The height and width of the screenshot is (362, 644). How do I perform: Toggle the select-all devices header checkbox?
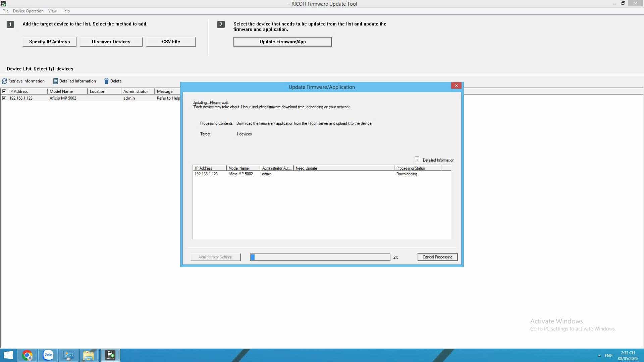click(x=4, y=91)
